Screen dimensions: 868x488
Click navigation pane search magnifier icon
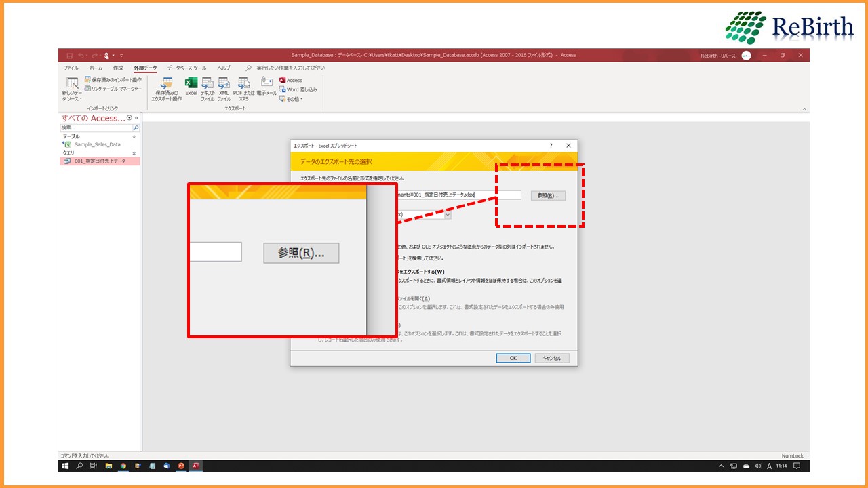136,127
